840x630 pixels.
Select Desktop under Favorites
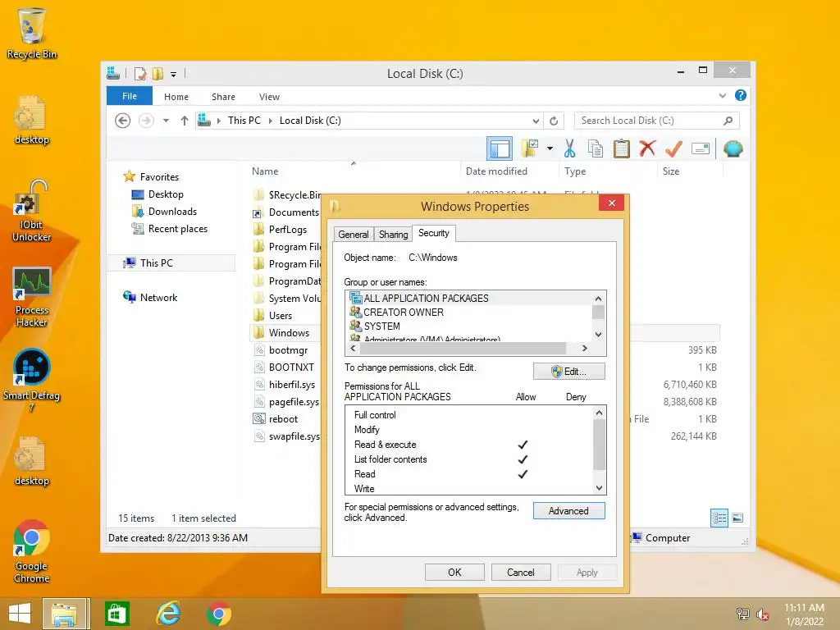(166, 194)
